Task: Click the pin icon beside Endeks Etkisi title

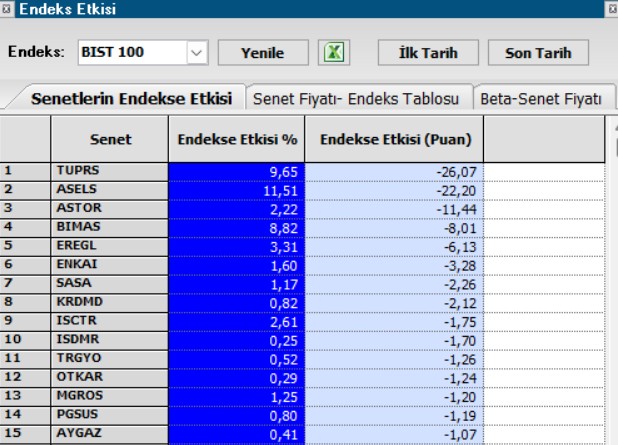Action: click(x=6, y=9)
